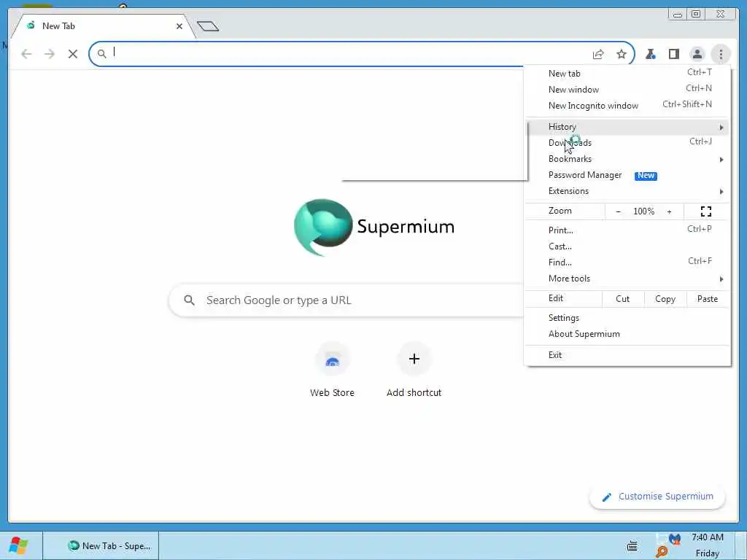Open Password Manager menu entry
Screen dimensions: 747x560
pos(627,175)
